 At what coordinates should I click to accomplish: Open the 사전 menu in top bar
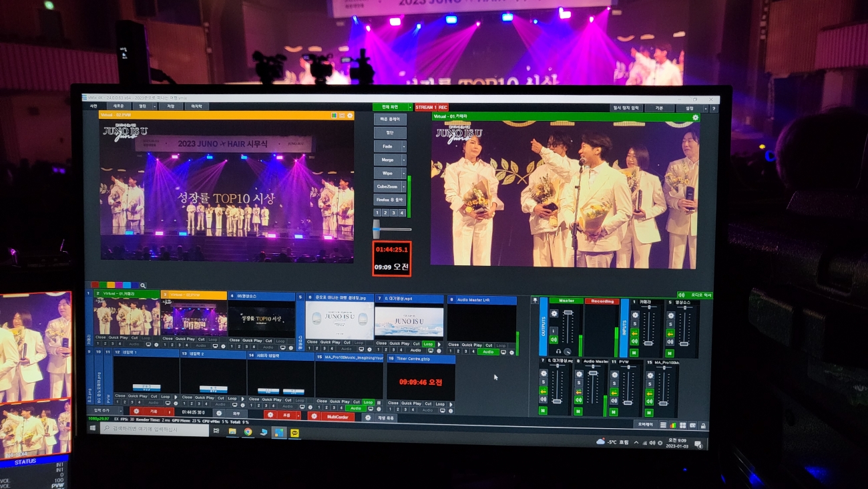[x=93, y=106]
